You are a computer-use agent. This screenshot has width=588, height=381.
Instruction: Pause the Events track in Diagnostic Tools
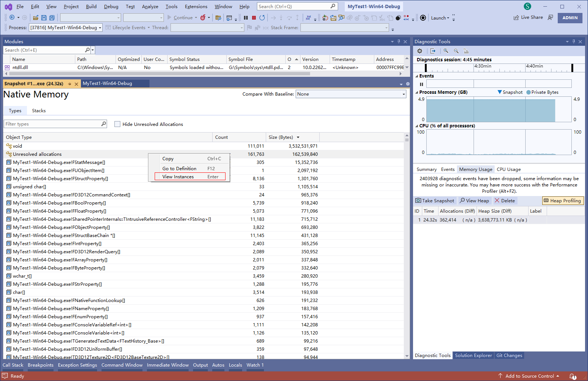tap(422, 84)
